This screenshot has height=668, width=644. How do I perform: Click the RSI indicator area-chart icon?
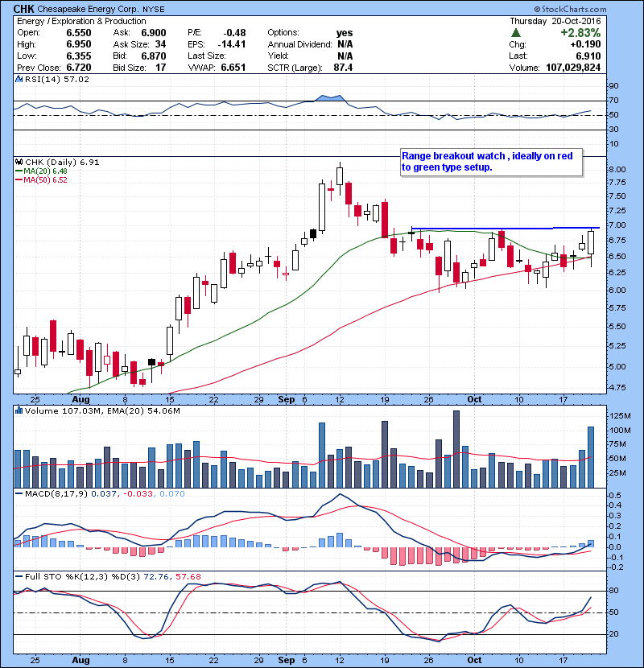19,79
